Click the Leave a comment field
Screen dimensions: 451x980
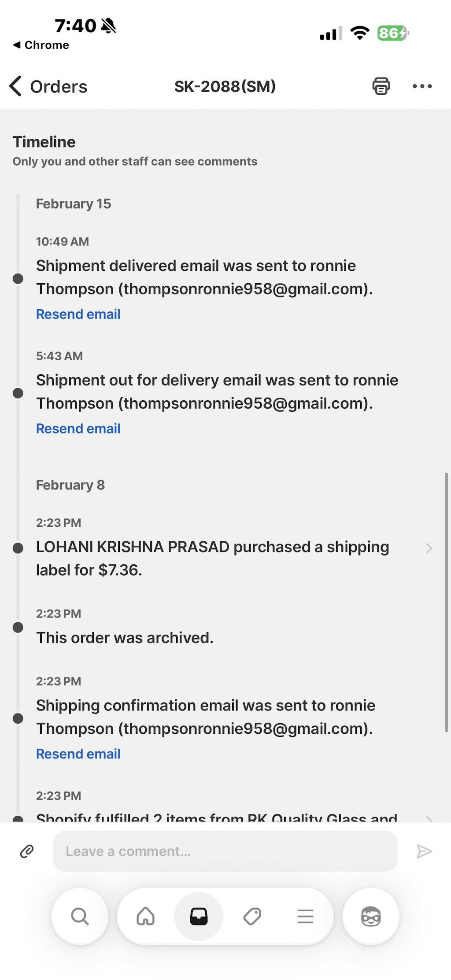pos(225,851)
